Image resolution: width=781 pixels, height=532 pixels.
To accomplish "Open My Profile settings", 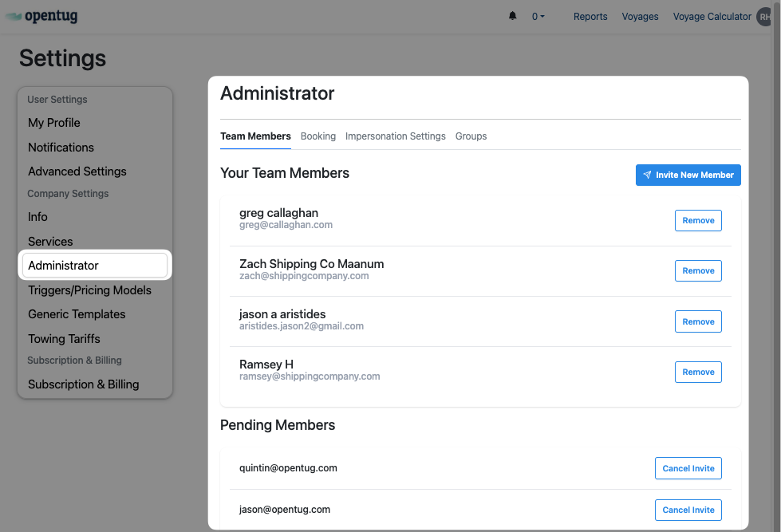I will pos(54,123).
